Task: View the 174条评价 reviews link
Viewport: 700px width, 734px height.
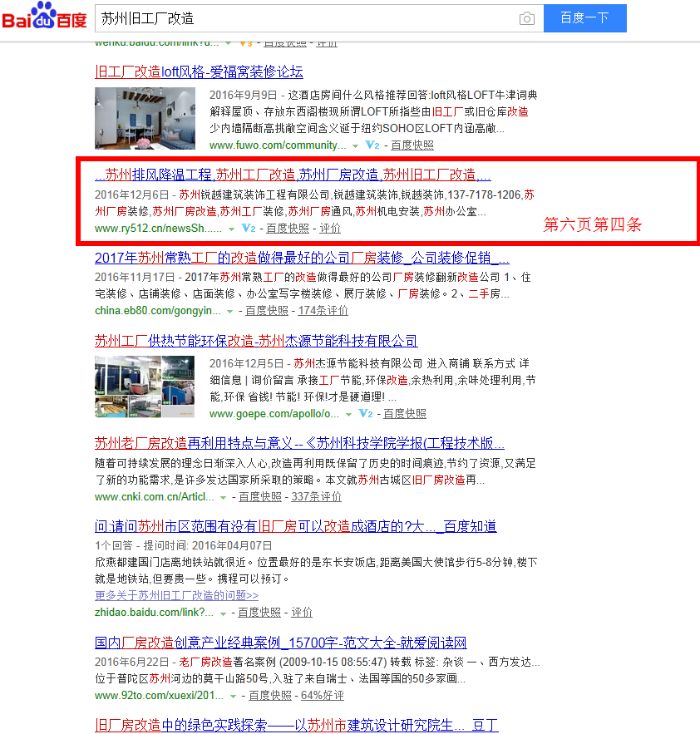Action: tap(323, 310)
